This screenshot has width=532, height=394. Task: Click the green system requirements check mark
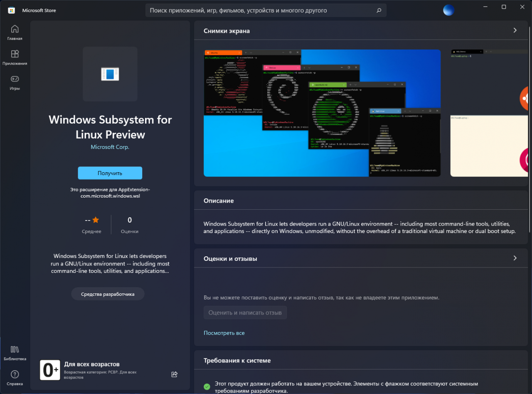[207, 387]
